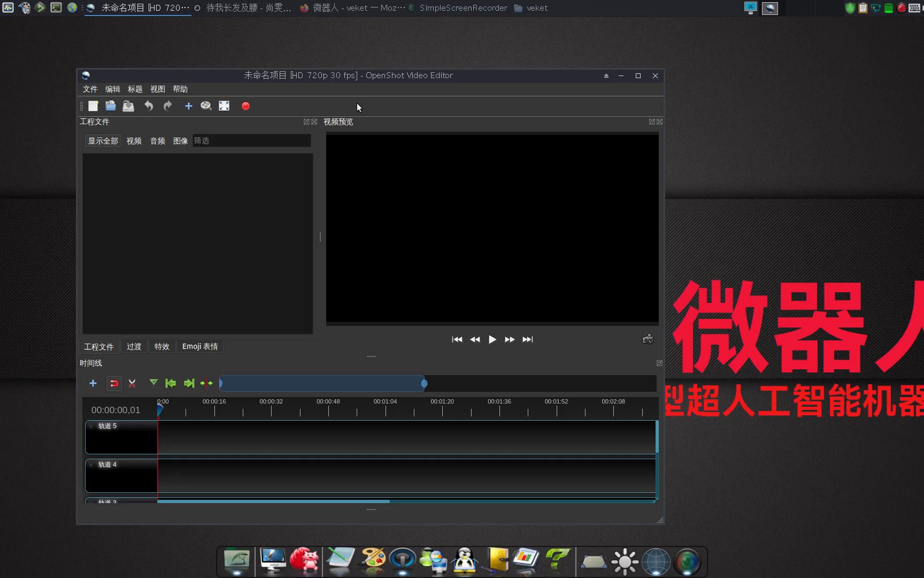Switch to the 特效 effects tab
This screenshot has height=578, width=924.
[x=162, y=347]
